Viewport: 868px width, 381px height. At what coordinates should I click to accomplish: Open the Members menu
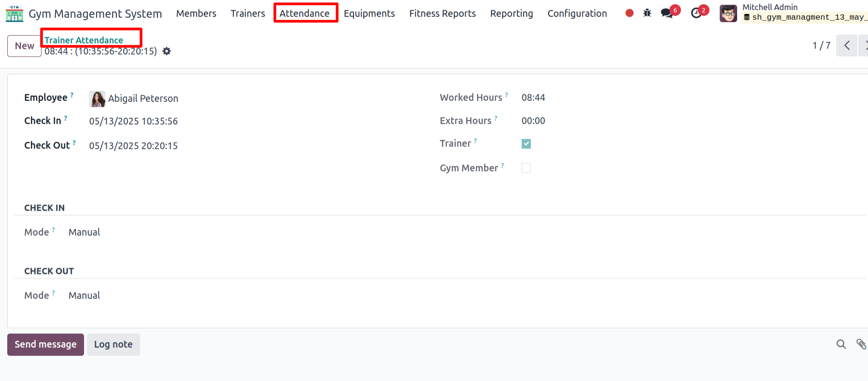tap(196, 14)
